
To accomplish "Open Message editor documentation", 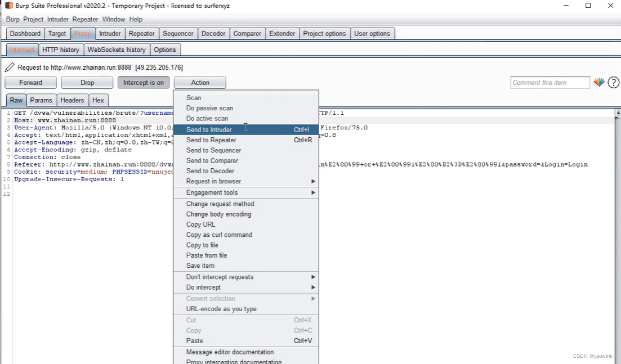I will [246, 352].
